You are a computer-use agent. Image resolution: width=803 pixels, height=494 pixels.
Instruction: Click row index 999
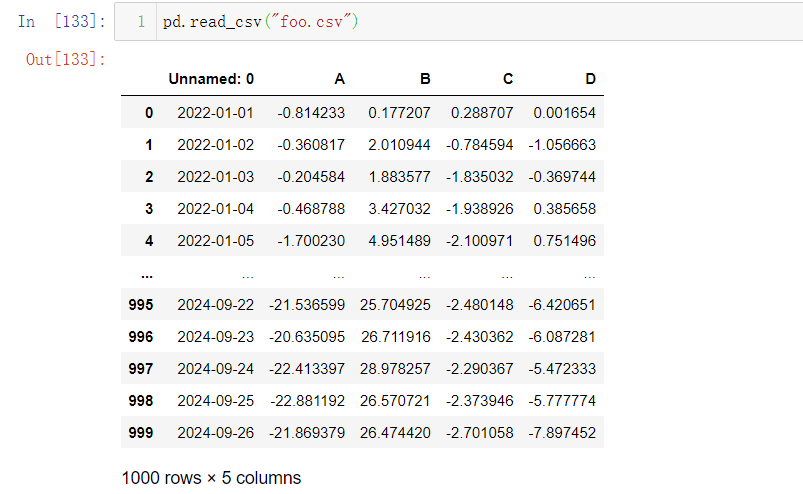click(x=141, y=433)
